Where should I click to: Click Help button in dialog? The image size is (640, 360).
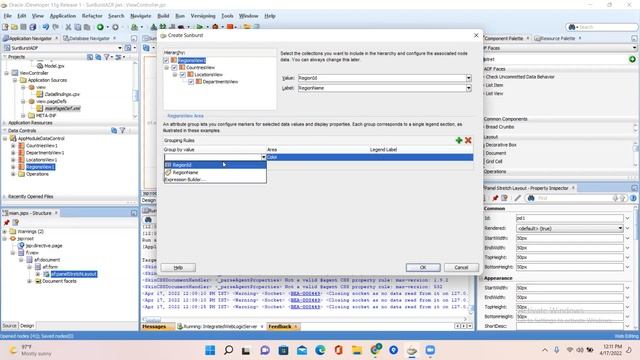click(178, 267)
